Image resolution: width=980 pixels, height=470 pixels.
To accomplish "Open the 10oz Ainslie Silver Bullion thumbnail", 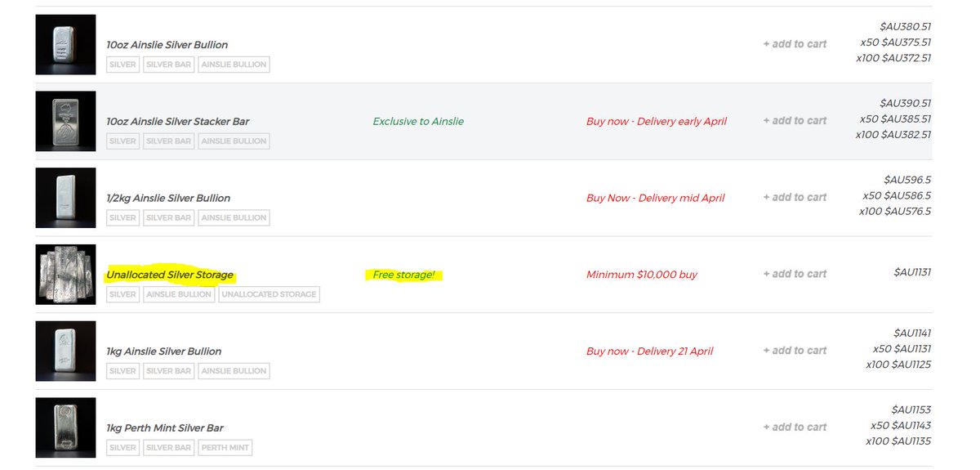I will point(65,44).
